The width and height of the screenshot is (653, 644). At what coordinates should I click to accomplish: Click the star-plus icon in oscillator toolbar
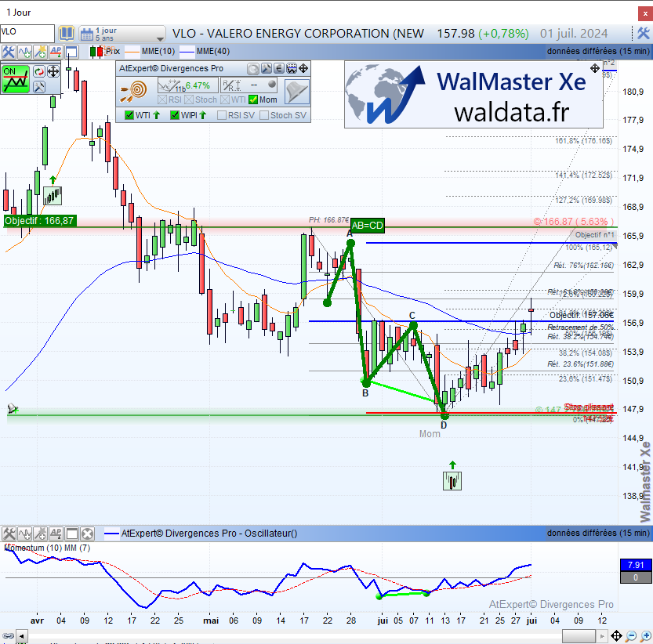(x=40, y=534)
